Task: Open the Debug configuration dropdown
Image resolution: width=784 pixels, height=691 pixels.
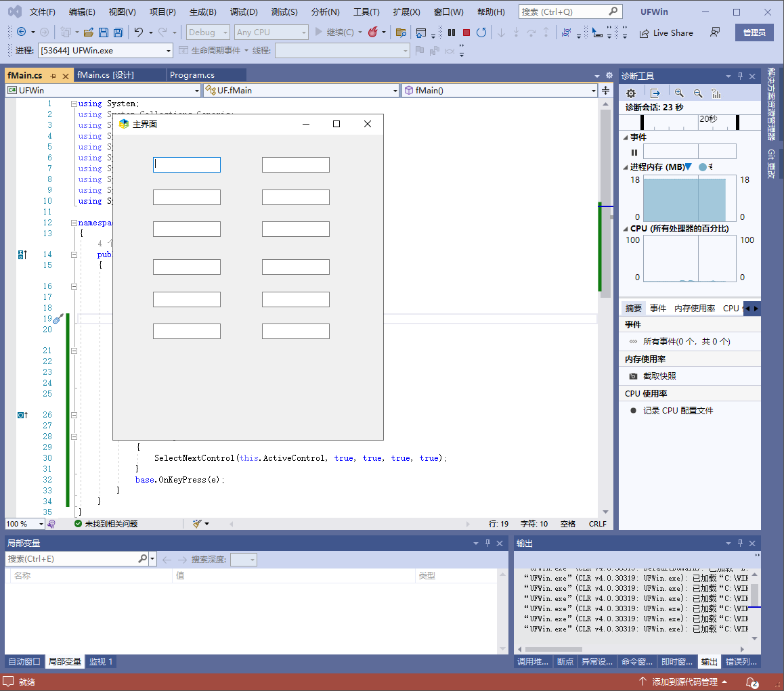Action: [x=208, y=32]
